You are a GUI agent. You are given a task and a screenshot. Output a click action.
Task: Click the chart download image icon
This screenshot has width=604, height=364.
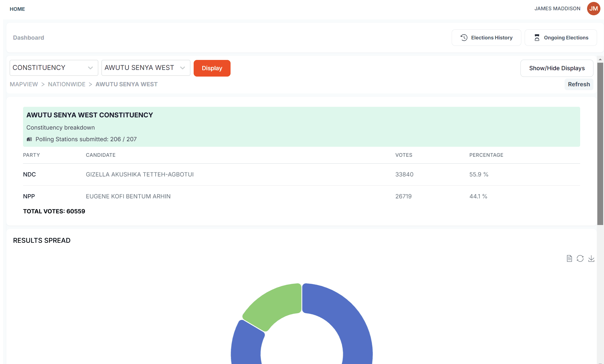pos(591,259)
